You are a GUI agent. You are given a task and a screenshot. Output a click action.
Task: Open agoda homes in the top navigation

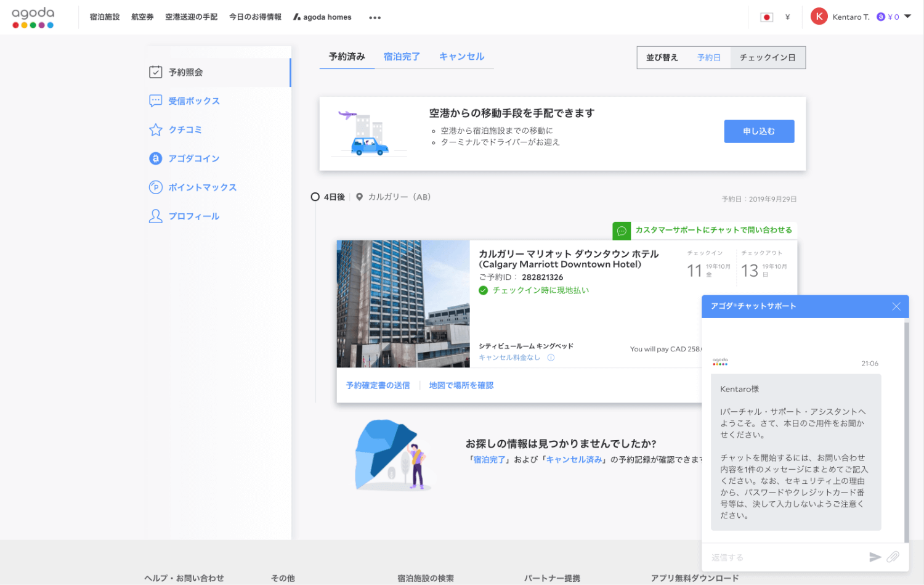coord(322,17)
